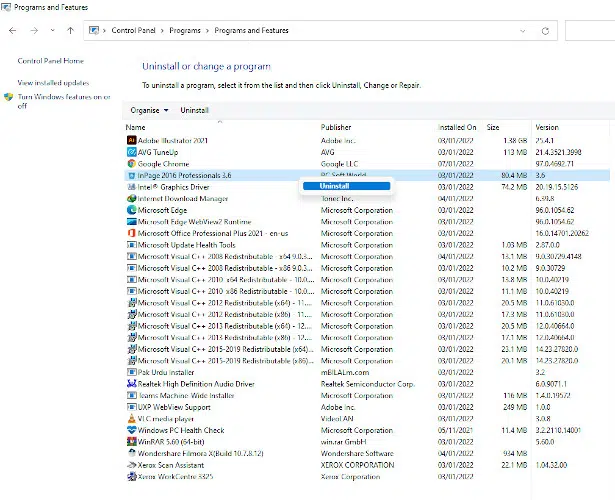Viewport: 615px width, 500px height.
Task: Click the Control Panel breadcrumb
Action: (x=133, y=31)
